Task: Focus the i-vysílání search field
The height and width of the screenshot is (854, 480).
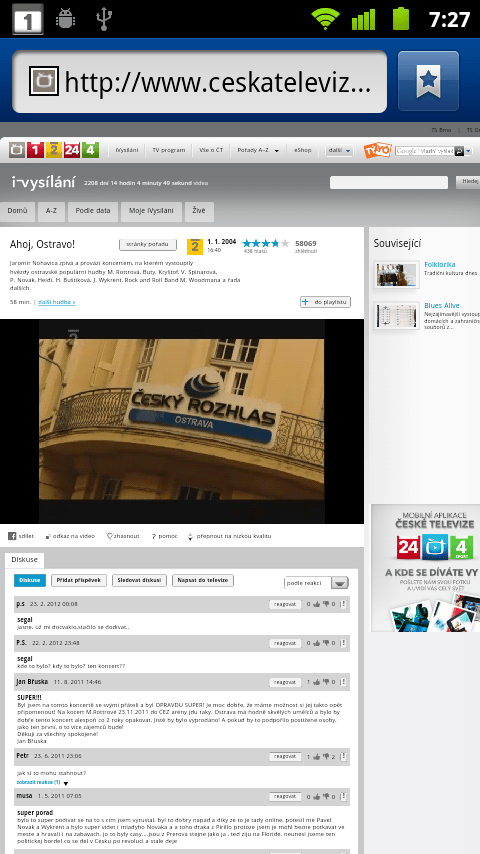Action: (389, 182)
